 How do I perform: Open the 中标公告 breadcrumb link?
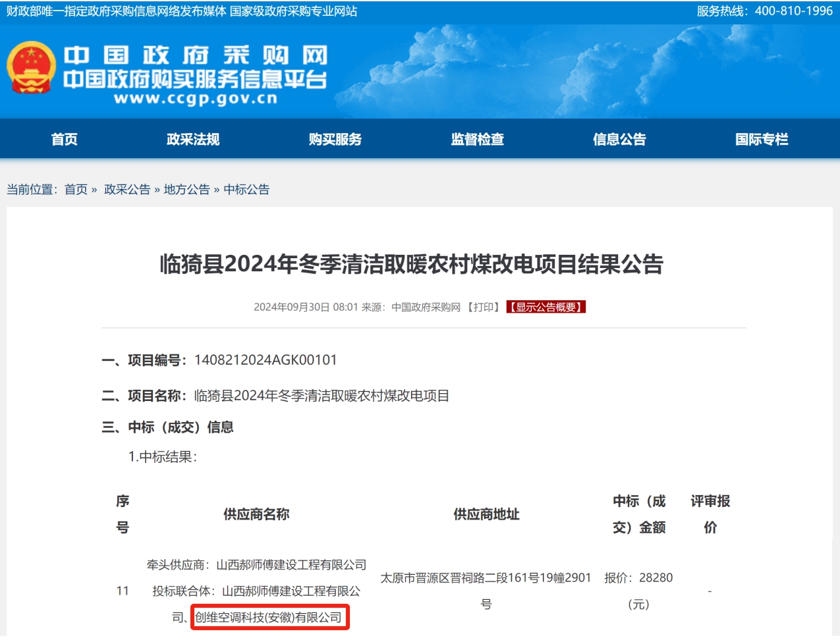[x=246, y=190]
